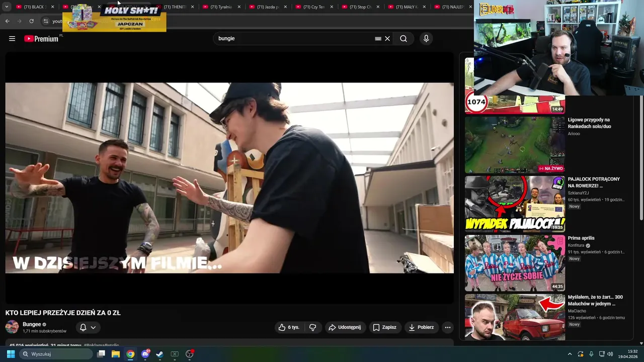This screenshot has width=644, height=362.
Task: Open more actions three-dot menu
Action: point(448,327)
